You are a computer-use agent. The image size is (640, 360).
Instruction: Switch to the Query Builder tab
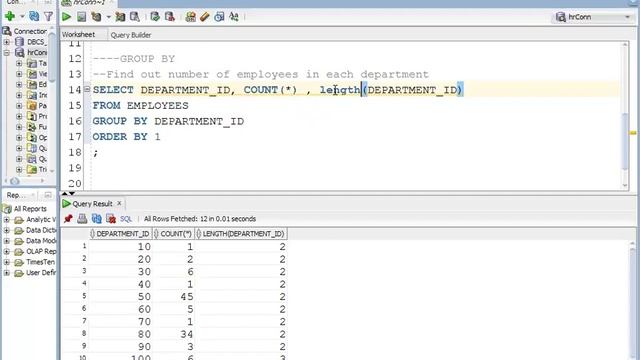(x=131, y=35)
